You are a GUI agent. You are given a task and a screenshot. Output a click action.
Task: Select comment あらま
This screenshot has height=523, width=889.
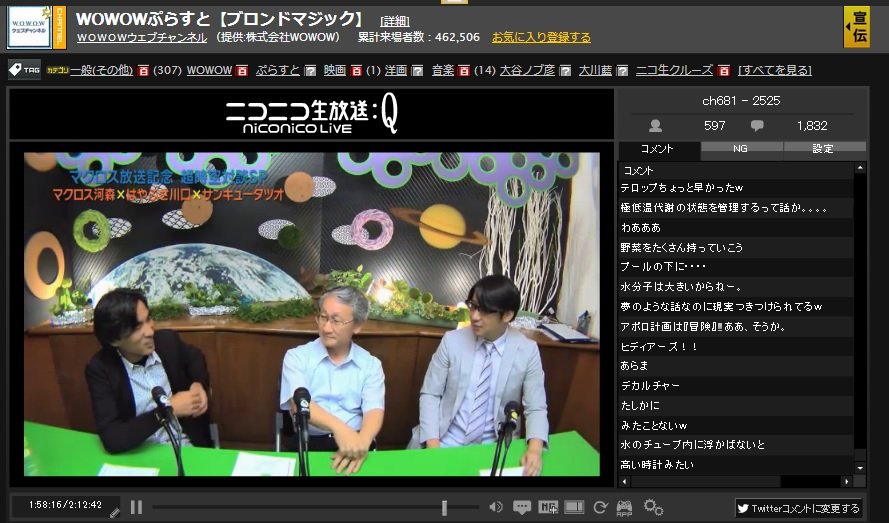(x=736, y=366)
